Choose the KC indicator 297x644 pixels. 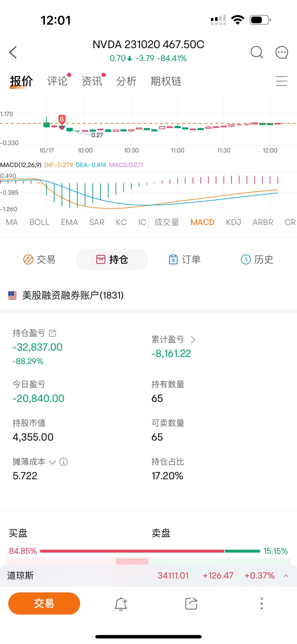[121, 222]
